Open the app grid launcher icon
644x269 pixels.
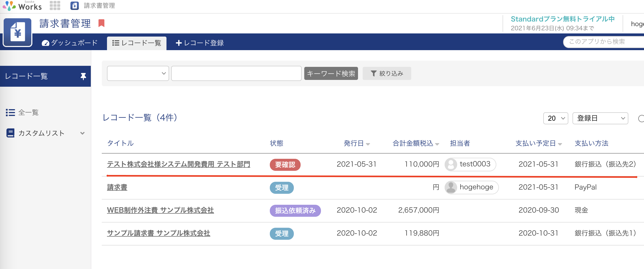55,5
